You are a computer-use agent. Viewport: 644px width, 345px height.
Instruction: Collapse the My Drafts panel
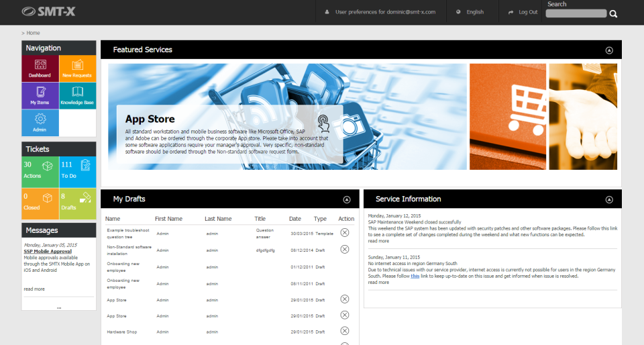pos(347,199)
